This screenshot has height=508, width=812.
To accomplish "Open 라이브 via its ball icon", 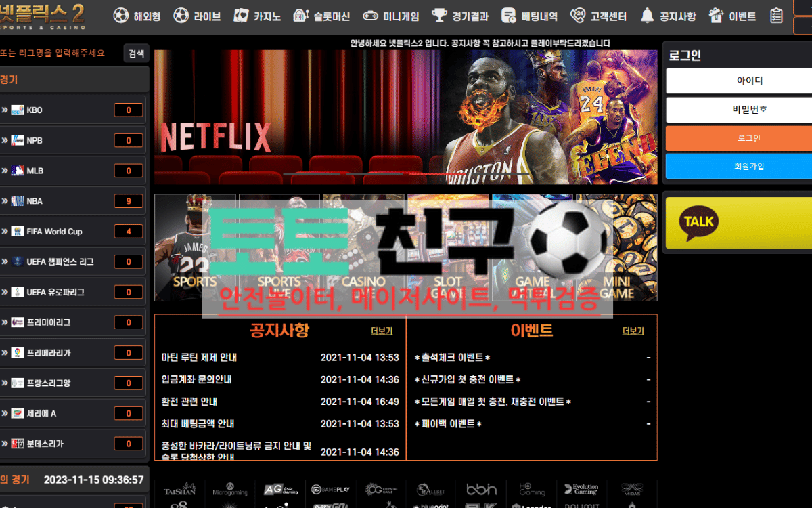I will click(181, 16).
